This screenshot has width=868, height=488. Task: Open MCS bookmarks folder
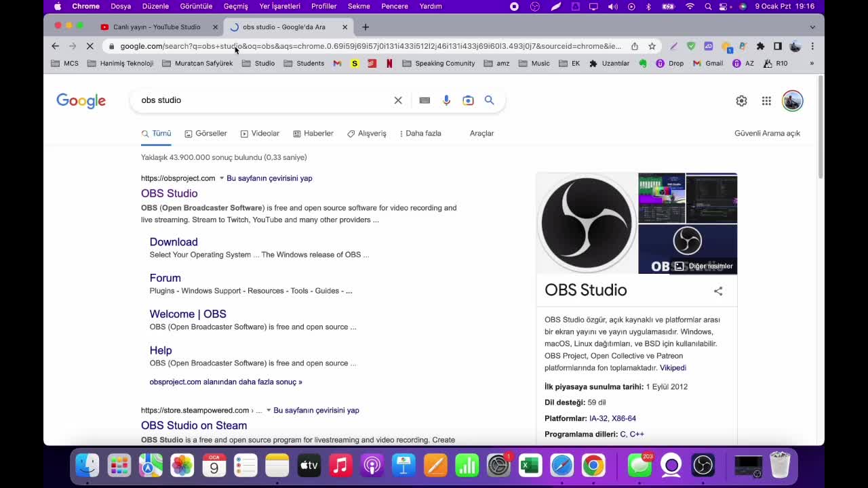[x=65, y=64]
